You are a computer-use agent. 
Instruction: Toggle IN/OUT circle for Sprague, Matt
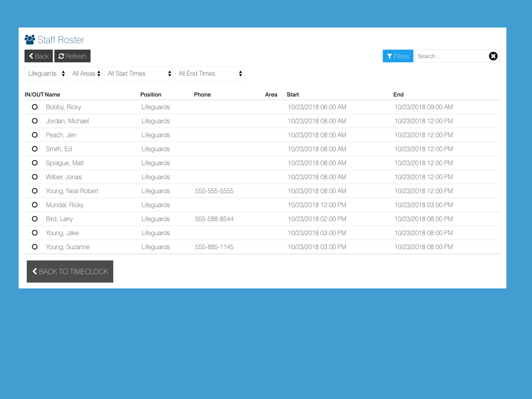tap(35, 163)
